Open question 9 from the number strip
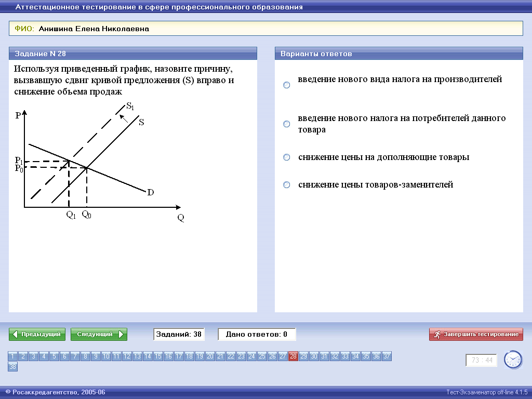This screenshot has width=532, height=399. pos(96,356)
